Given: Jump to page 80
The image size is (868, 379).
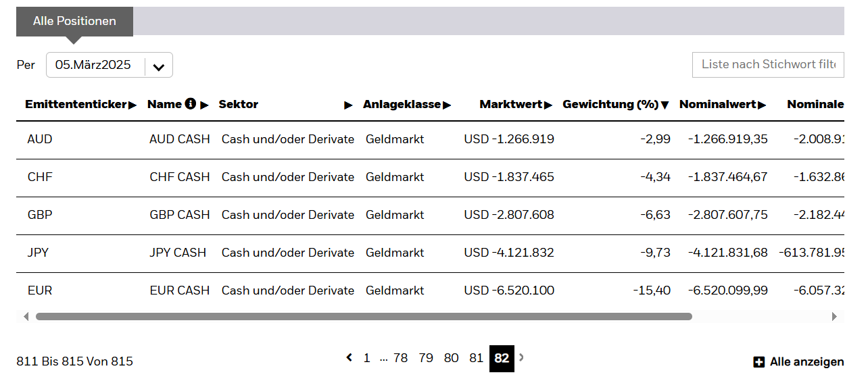Looking at the screenshot, I should tap(451, 358).
